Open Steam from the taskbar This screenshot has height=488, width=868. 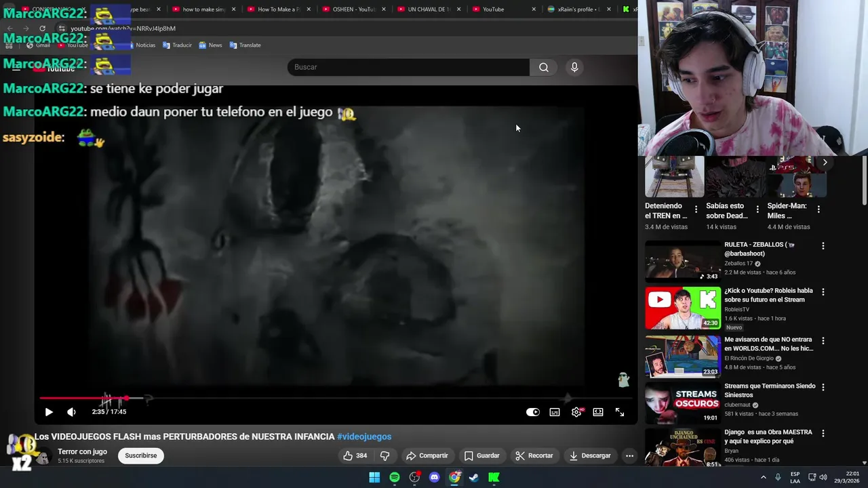coord(474,477)
